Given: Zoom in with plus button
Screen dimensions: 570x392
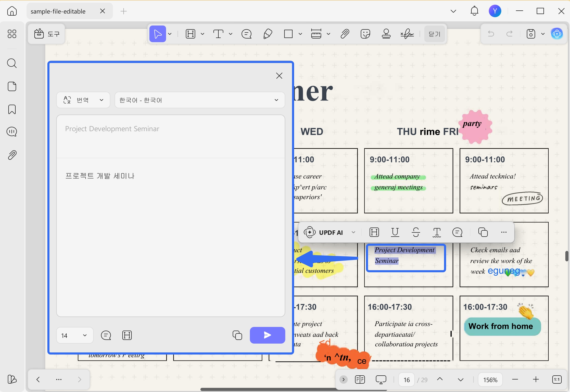Looking at the screenshot, I should pyautogui.click(x=536, y=380).
